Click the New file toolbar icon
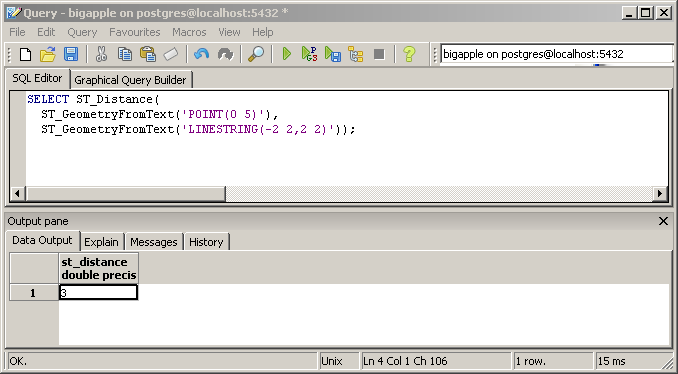The height and width of the screenshot is (374, 678). [x=25, y=54]
